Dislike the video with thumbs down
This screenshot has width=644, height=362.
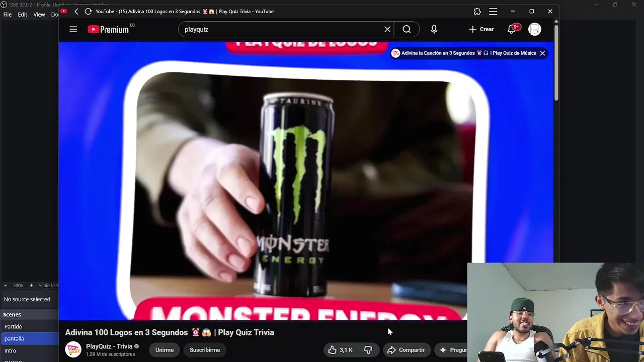[368, 350]
